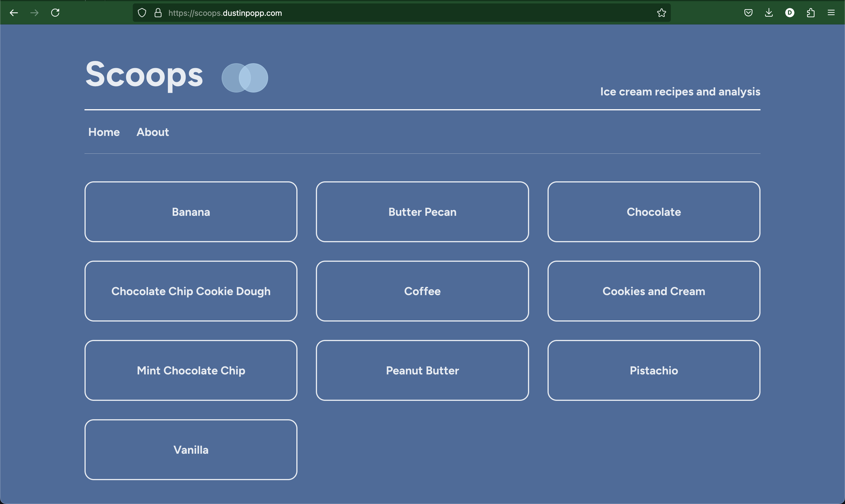Viewport: 845px width, 504px height.
Task: View site security padlock info
Action: pyautogui.click(x=158, y=13)
